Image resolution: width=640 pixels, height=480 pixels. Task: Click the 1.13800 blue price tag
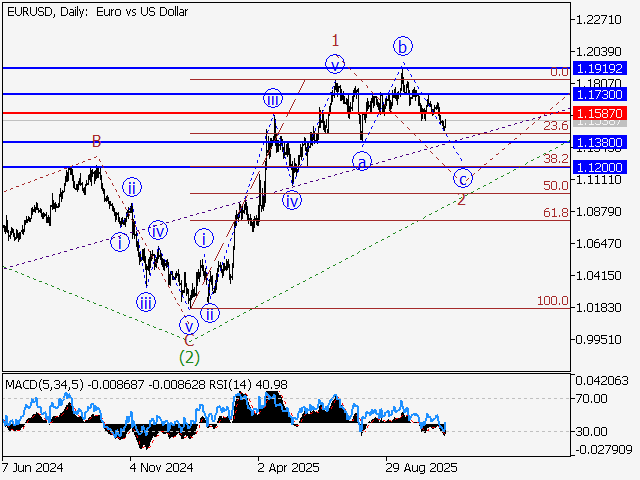coord(600,143)
